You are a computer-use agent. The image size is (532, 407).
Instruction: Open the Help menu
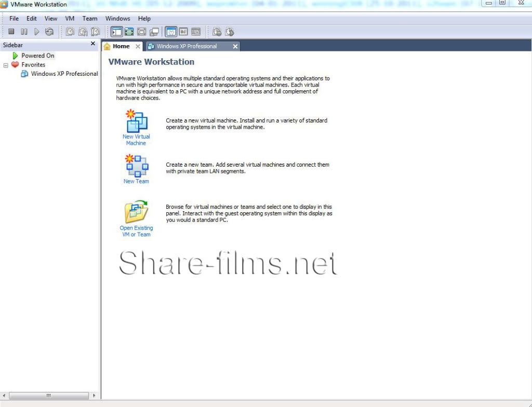(x=144, y=18)
